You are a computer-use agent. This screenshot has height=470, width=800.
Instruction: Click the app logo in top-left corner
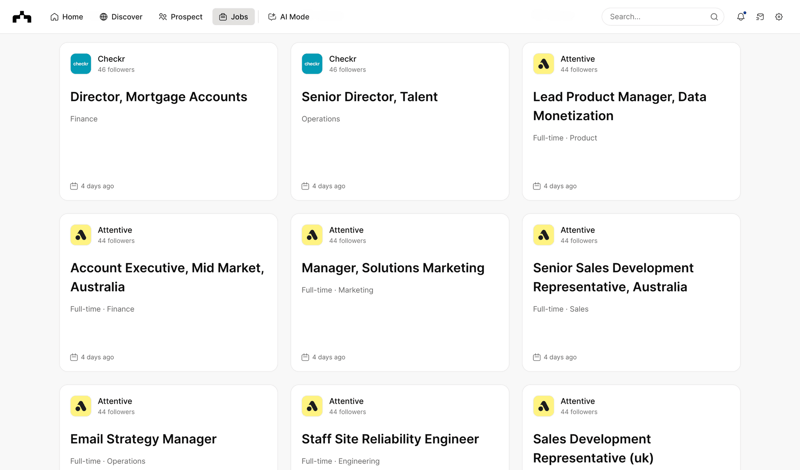click(x=22, y=17)
